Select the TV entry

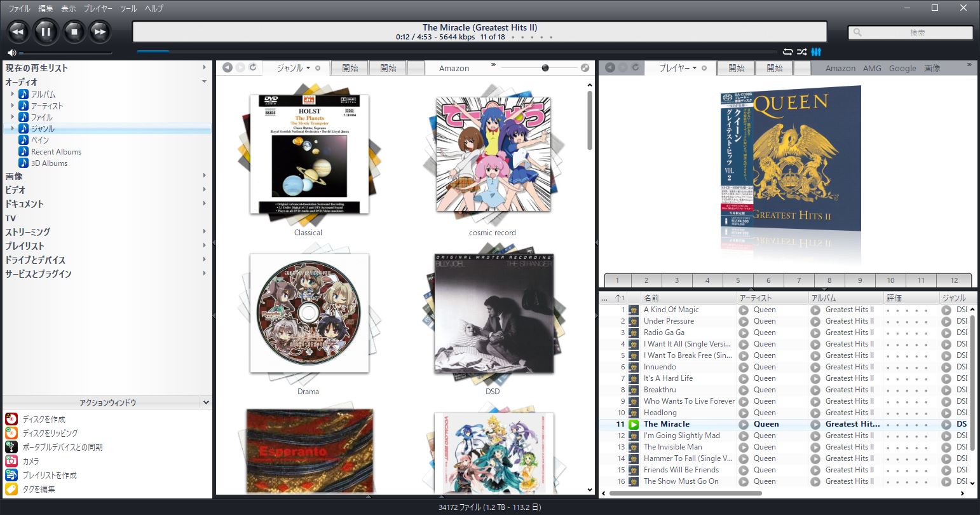click(11, 218)
